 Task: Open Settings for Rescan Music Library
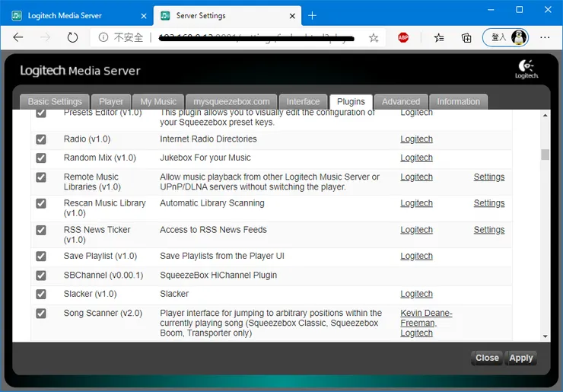coord(489,203)
